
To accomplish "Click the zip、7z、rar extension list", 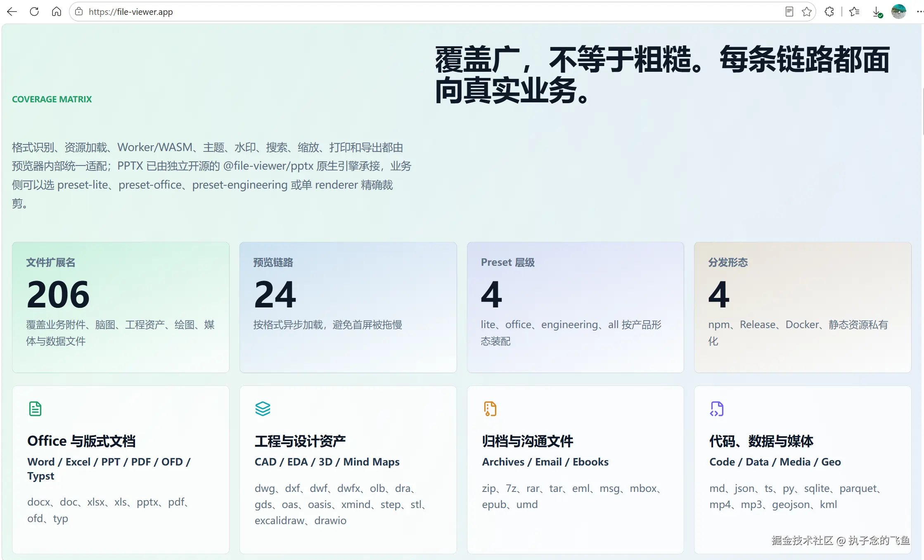I will [572, 496].
